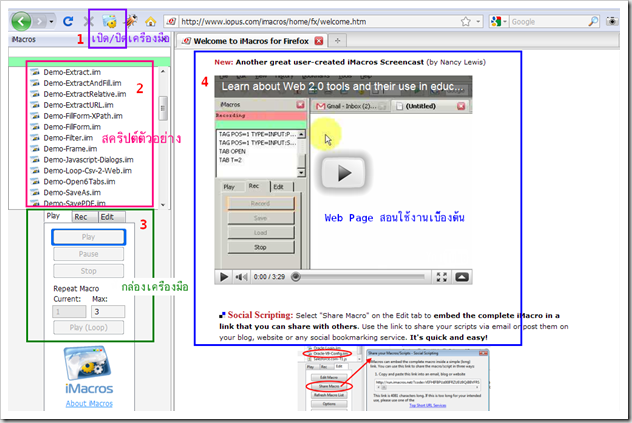Open the address bar history dropdown arrow
The width and height of the screenshot is (632, 423).
tap(478, 21)
